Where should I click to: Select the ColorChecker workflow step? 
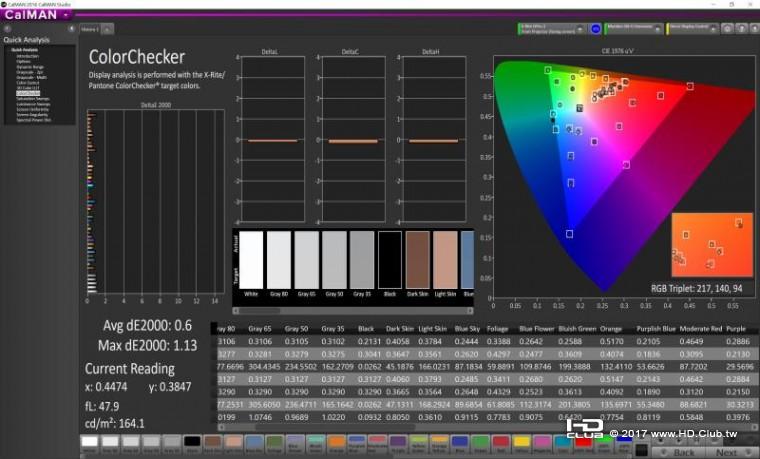tap(28, 93)
